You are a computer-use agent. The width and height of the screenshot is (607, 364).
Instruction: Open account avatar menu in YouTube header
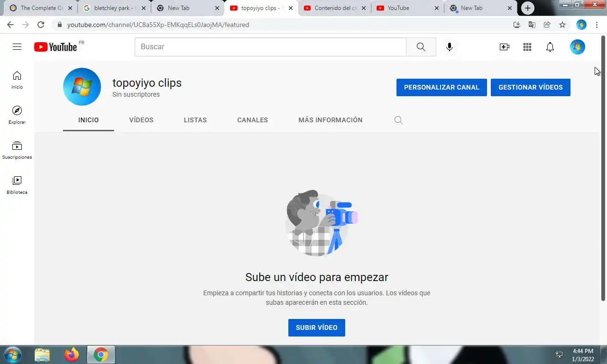click(x=578, y=47)
